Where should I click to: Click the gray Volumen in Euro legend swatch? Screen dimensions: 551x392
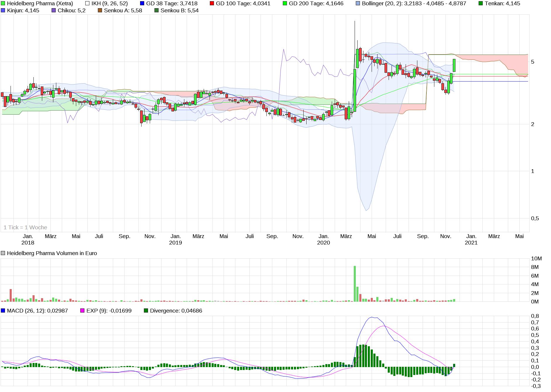(3, 253)
